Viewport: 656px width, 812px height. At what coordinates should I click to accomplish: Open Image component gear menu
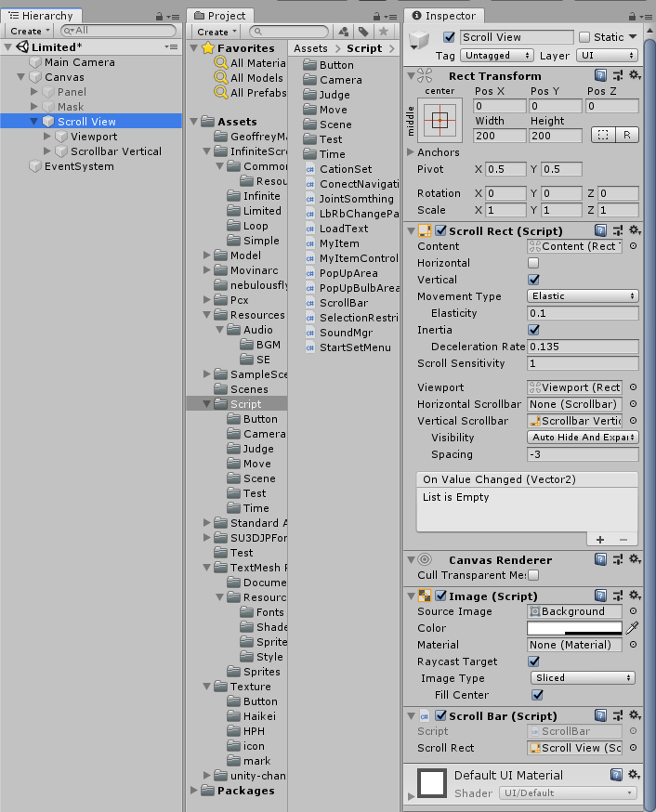[635, 596]
